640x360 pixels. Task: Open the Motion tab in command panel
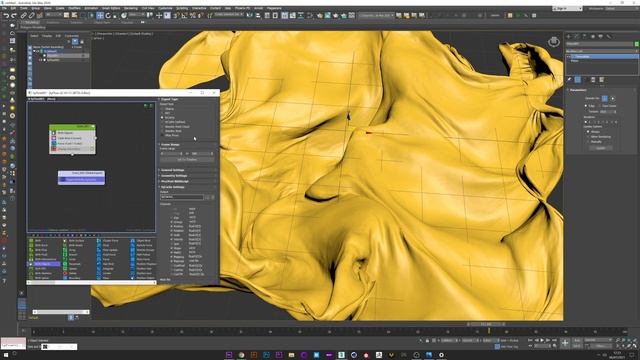(593, 36)
